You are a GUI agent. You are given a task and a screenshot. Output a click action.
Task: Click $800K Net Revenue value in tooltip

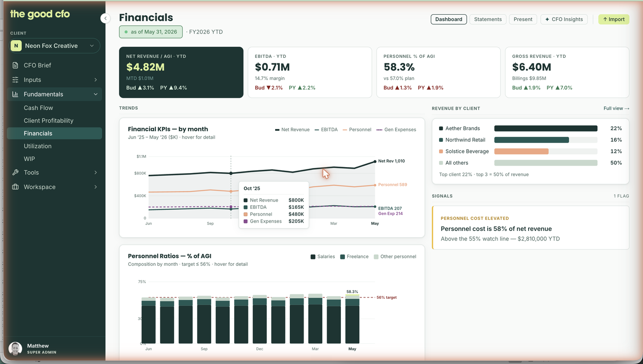296,200
